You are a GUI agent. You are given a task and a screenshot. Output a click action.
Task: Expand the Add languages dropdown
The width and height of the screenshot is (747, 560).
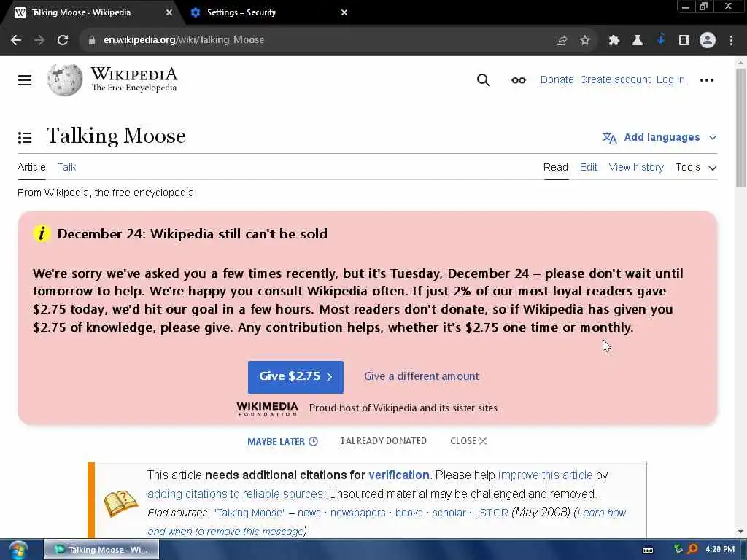(659, 138)
